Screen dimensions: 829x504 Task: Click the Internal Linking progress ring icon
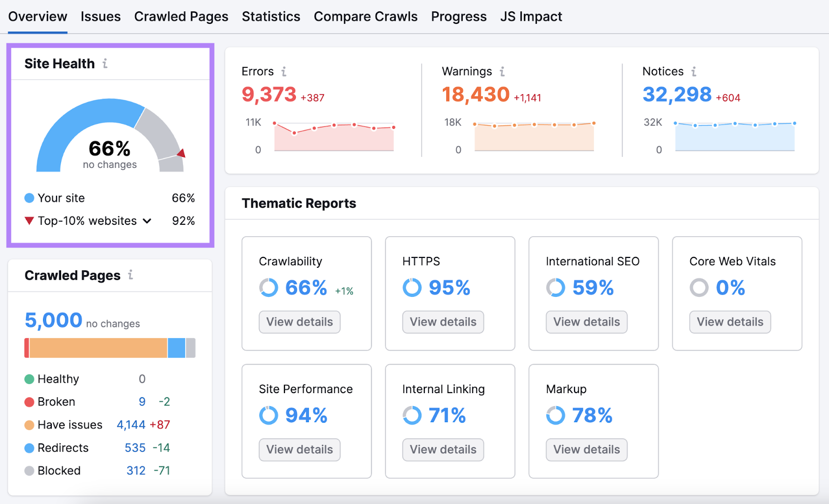point(412,415)
